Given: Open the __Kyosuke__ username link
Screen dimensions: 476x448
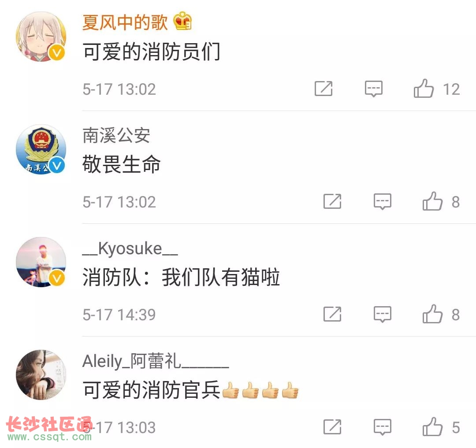Looking at the screenshot, I should pos(130,248).
